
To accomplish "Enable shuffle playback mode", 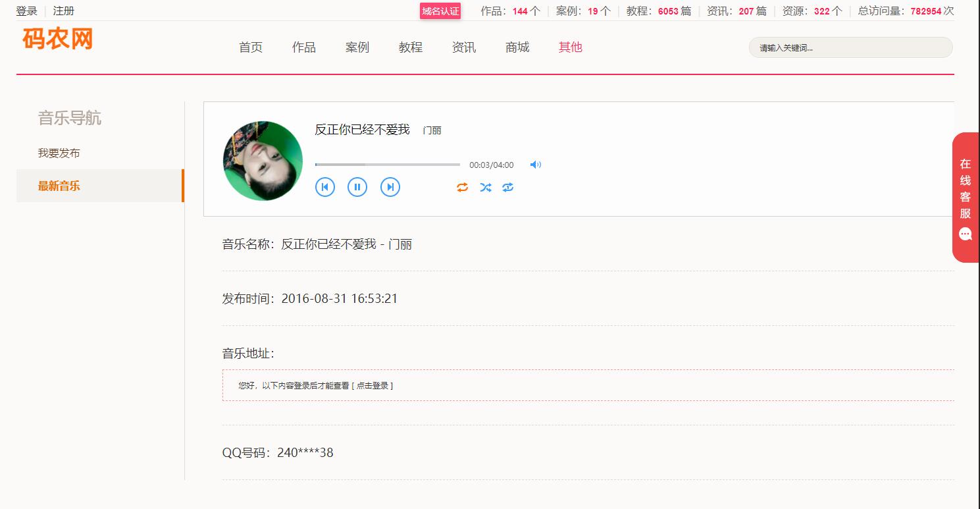I will pos(486,188).
